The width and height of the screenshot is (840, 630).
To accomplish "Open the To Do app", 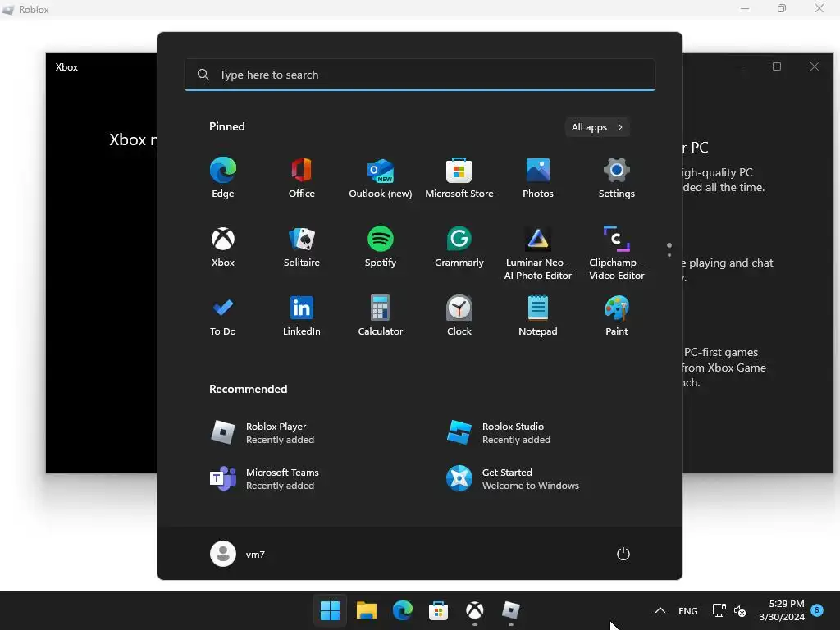I will [223, 316].
